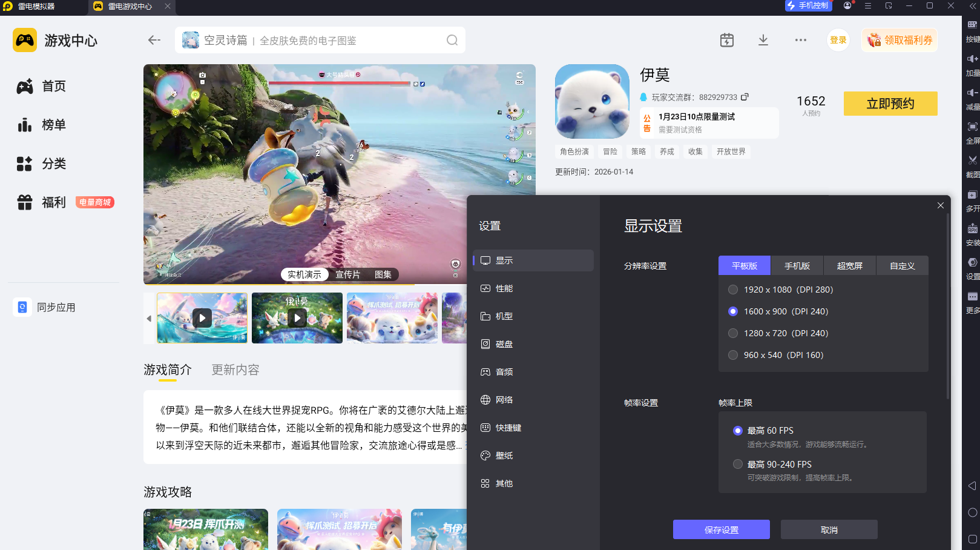Click the 领取福利券 coupon button
Image resolution: width=980 pixels, height=550 pixels.
click(899, 40)
